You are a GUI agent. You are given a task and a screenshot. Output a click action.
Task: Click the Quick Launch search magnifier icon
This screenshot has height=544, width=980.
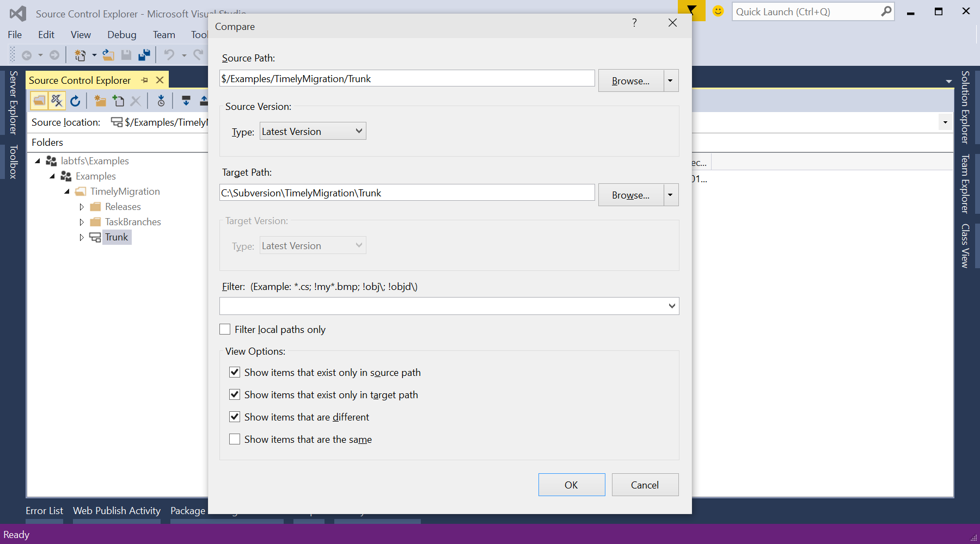[x=886, y=11]
